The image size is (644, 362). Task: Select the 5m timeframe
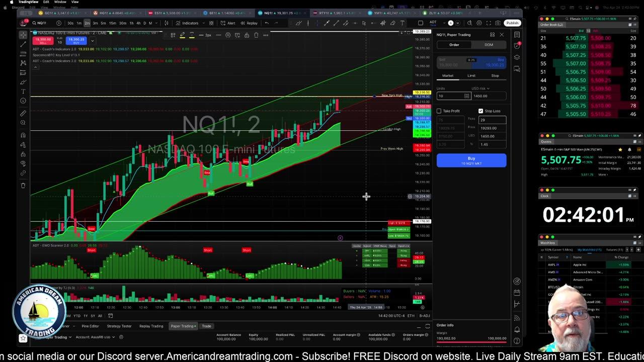pyautogui.click(x=103, y=23)
